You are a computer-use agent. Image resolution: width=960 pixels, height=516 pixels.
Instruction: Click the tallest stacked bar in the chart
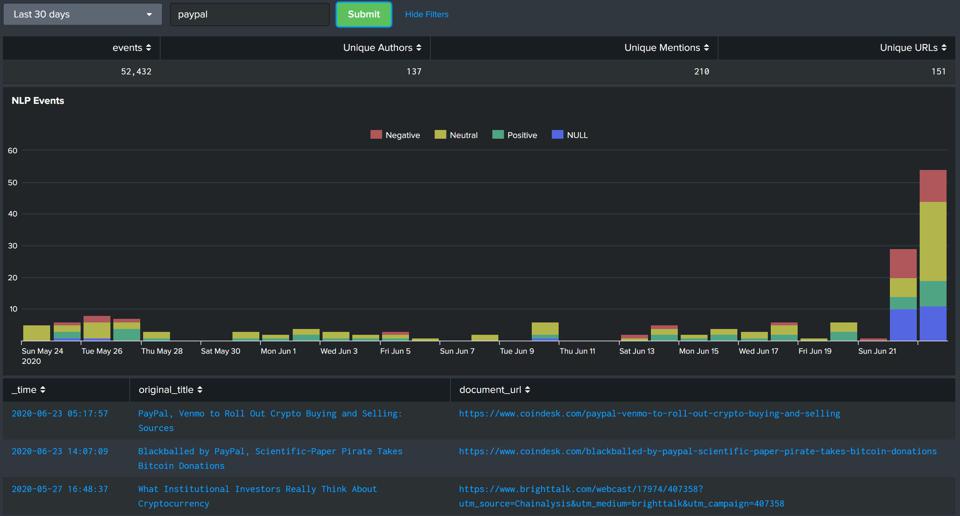(933, 255)
